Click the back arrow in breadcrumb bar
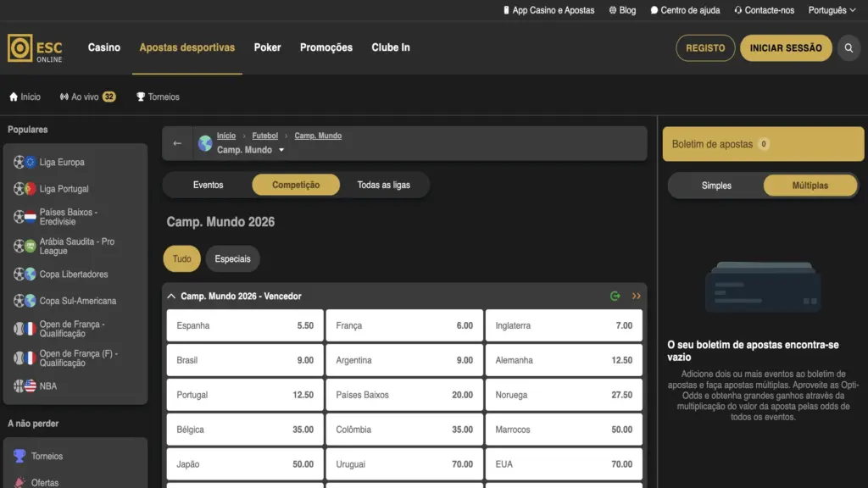 (177, 143)
